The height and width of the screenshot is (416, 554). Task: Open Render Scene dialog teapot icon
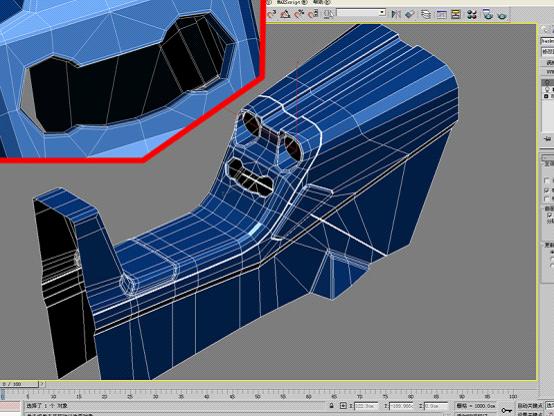[488, 14]
